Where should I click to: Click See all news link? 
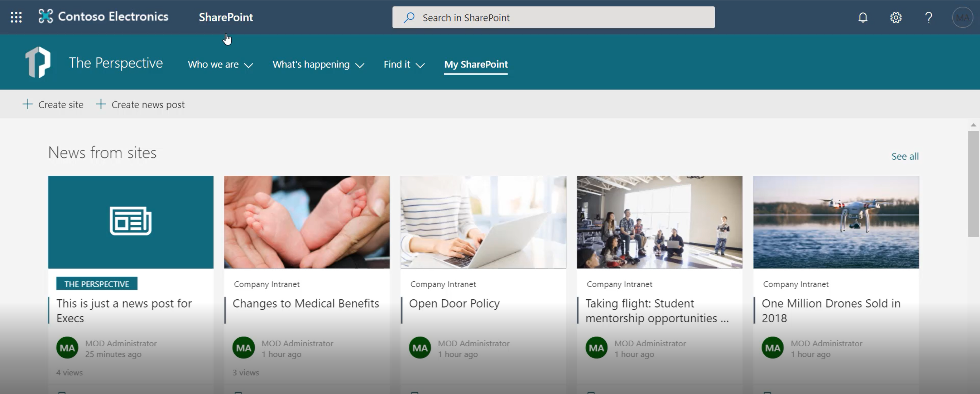tap(905, 156)
